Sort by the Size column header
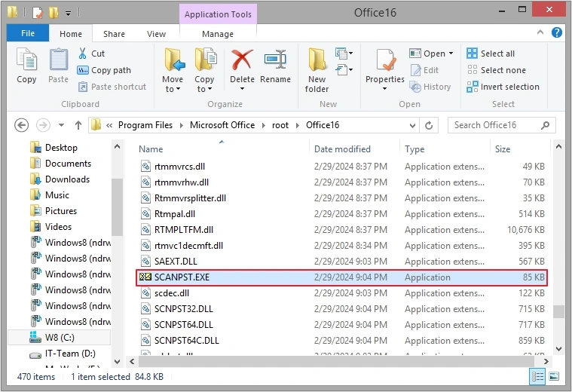The height and width of the screenshot is (392, 572). click(503, 149)
